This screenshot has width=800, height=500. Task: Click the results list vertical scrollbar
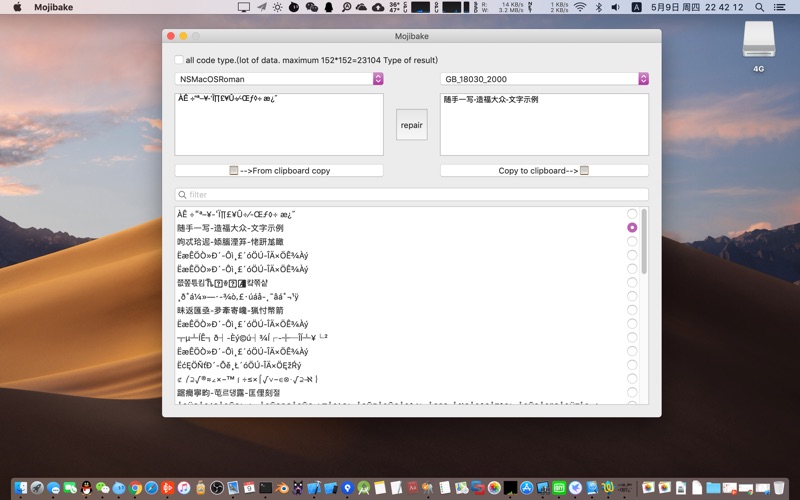644,241
